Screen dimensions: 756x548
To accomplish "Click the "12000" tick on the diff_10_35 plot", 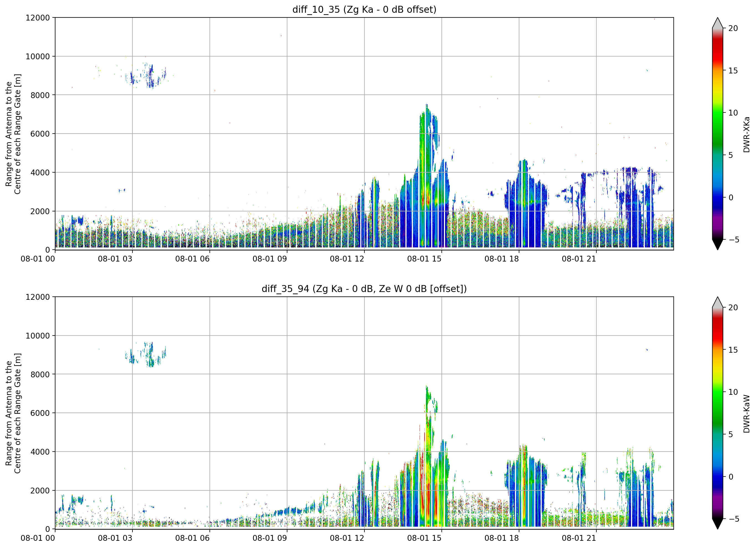I will [x=38, y=18].
